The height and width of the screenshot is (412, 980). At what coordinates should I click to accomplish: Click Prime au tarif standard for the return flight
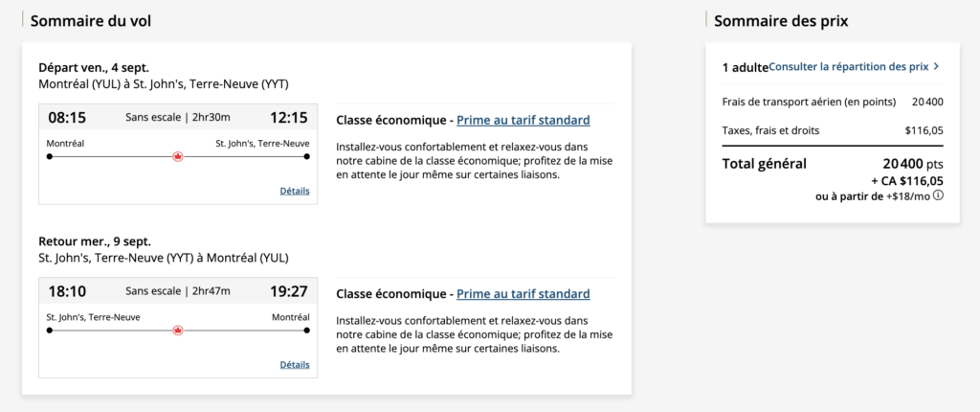click(x=523, y=293)
